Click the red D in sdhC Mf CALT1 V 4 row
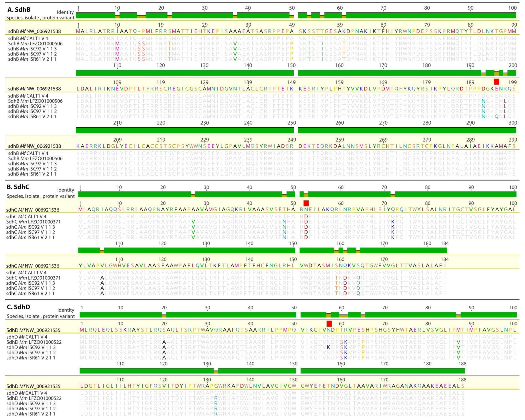 pyautogui.click(x=306, y=217)
